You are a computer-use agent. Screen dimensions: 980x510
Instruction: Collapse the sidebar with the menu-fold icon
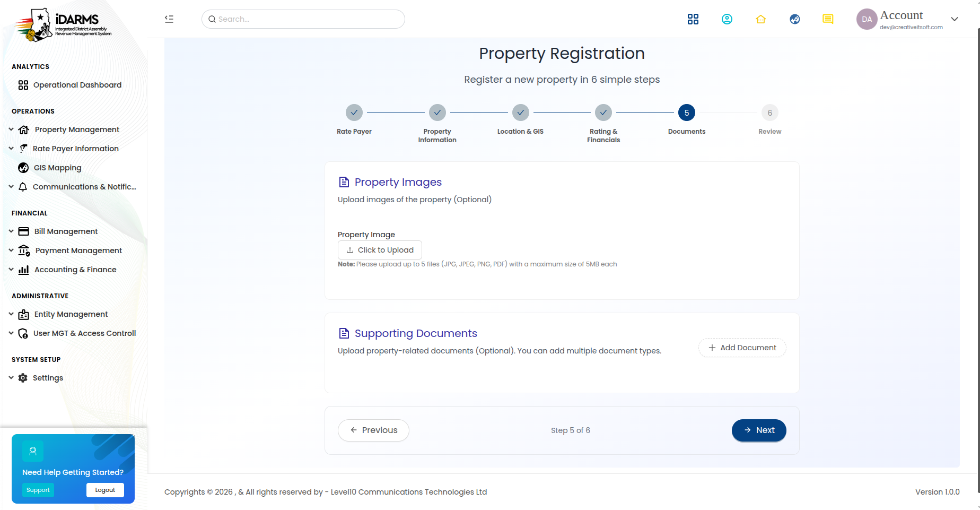pyautogui.click(x=169, y=19)
